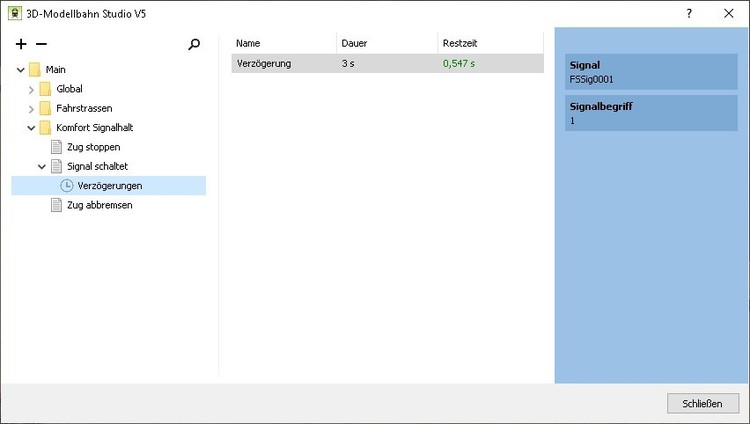Expand the Global folder node
The height and width of the screenshot is (424, 750).
(31, 89)
